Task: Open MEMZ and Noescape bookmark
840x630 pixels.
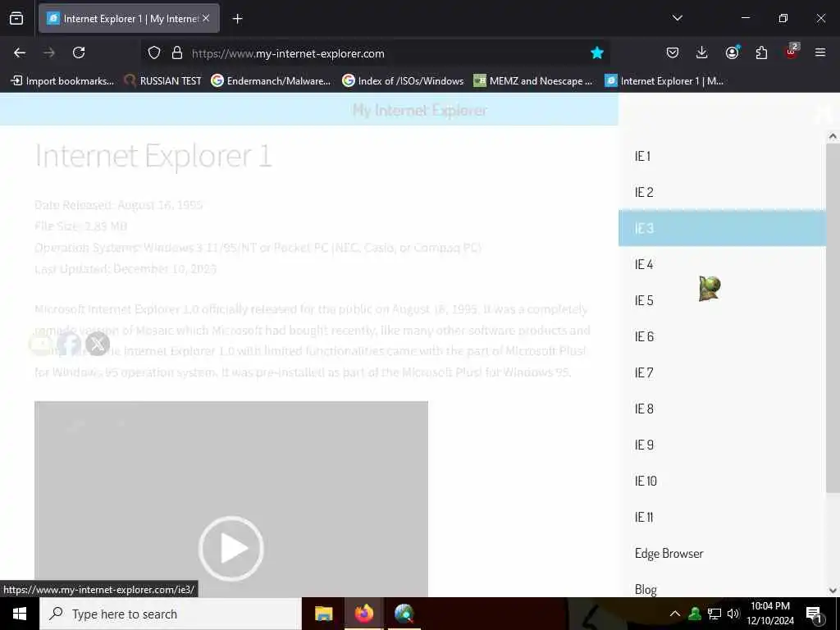Action: (x=533, y=81)
